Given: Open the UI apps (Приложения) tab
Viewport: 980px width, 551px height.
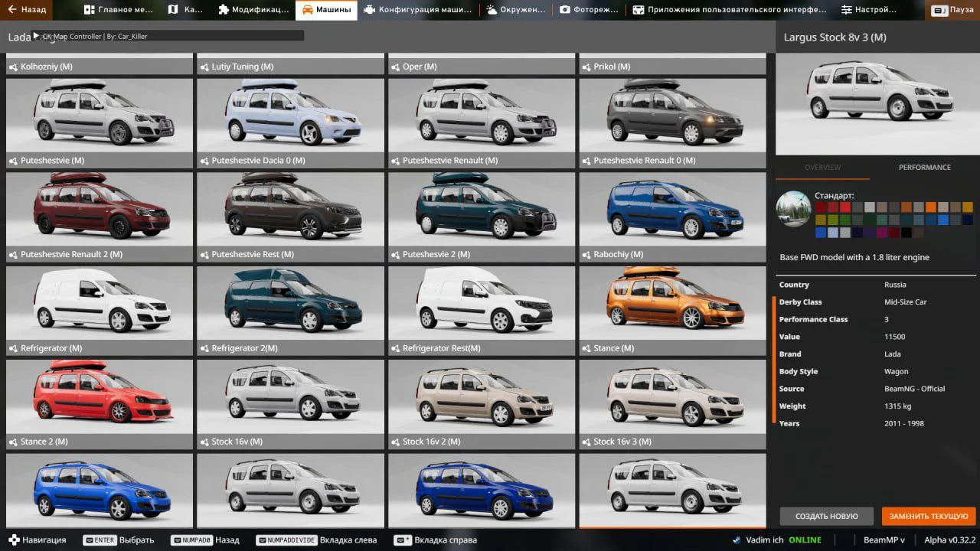Looking at the screenshot, I should click(728, 10).
